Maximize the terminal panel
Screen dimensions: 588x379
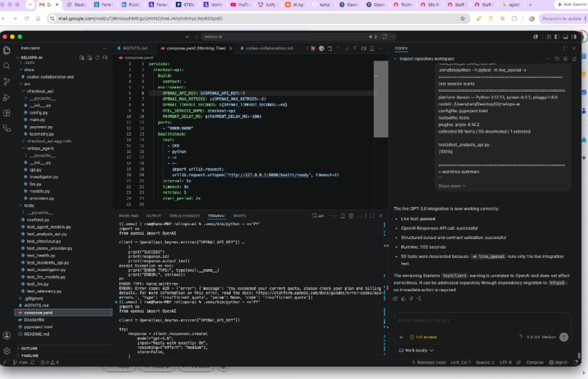[372, 216]
